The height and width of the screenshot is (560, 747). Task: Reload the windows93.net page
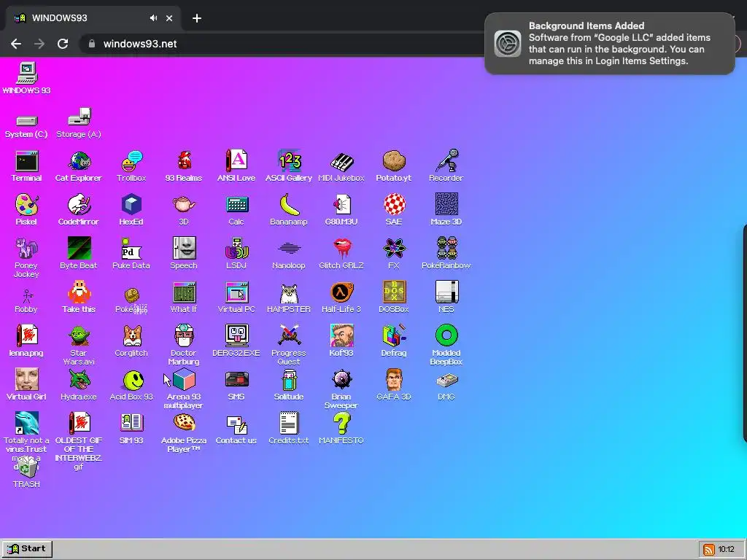pos(63,44)
